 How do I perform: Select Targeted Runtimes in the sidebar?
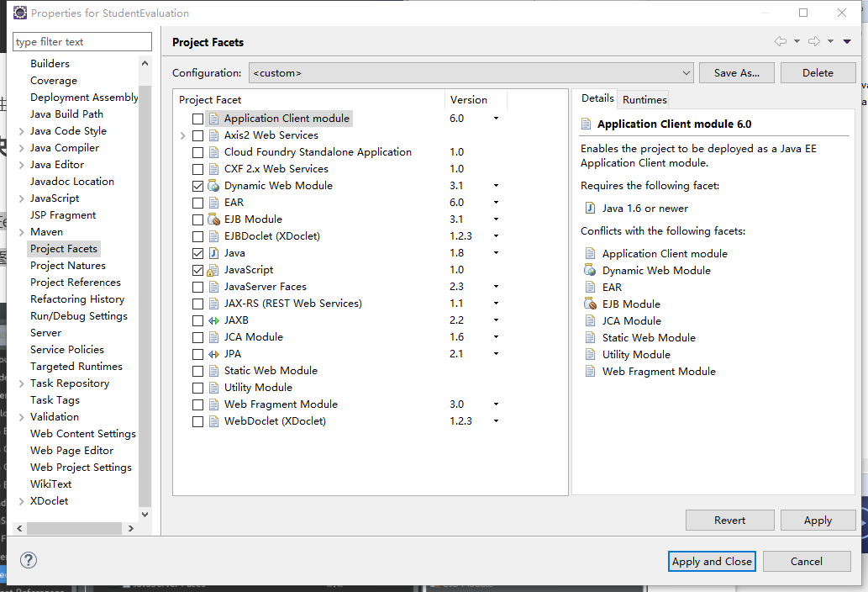(76, 367)
